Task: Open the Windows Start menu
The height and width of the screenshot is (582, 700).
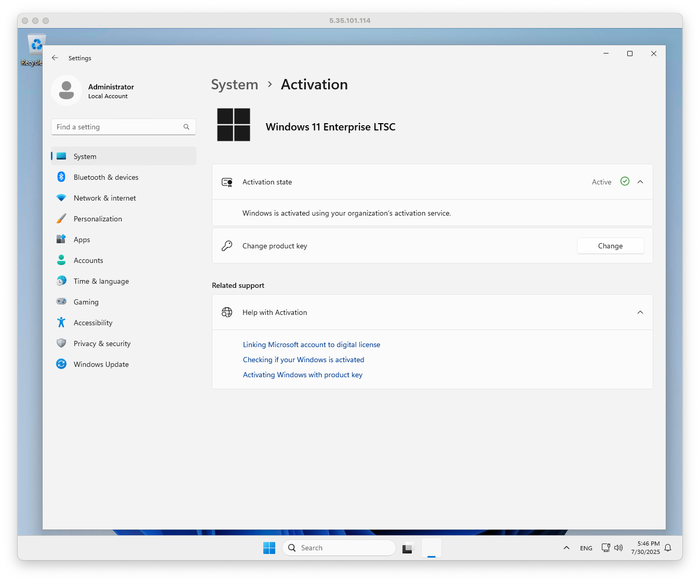Action: [269, 548]
